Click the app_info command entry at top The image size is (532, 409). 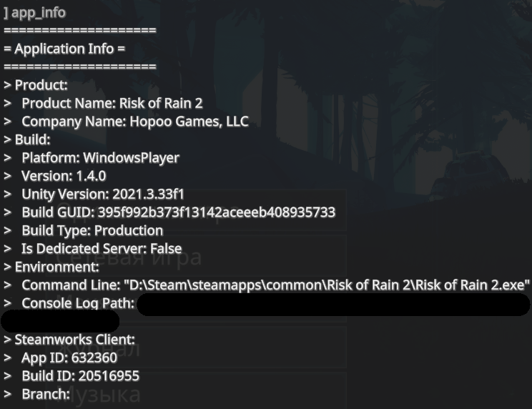click(34, 13)
